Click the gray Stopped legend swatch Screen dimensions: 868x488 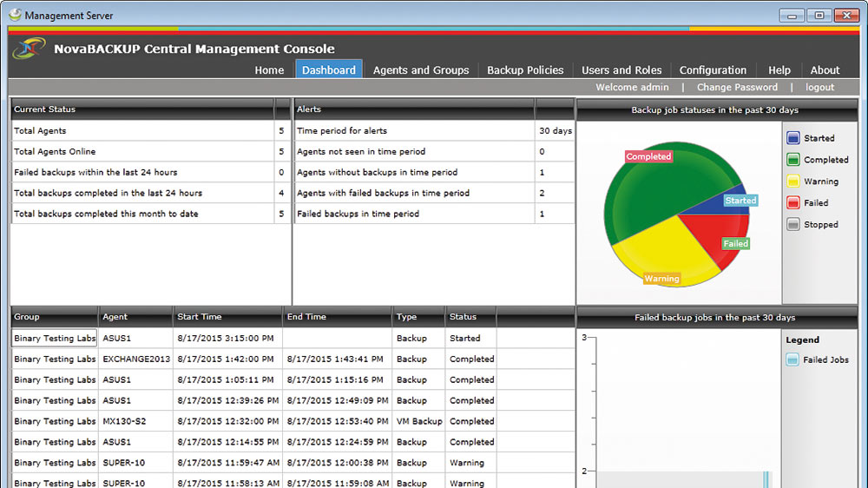pos(792,224)
